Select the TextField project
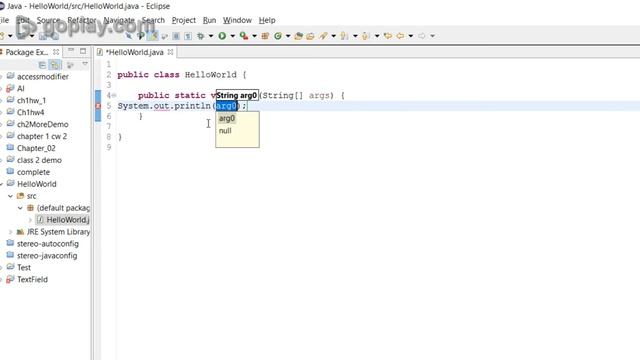This screenshot has height=360, width=640. 32,280
